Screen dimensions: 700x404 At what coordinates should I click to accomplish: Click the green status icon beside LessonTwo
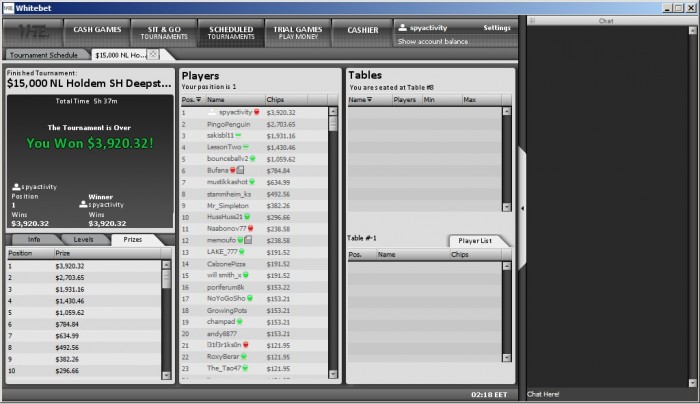(246, 147)
